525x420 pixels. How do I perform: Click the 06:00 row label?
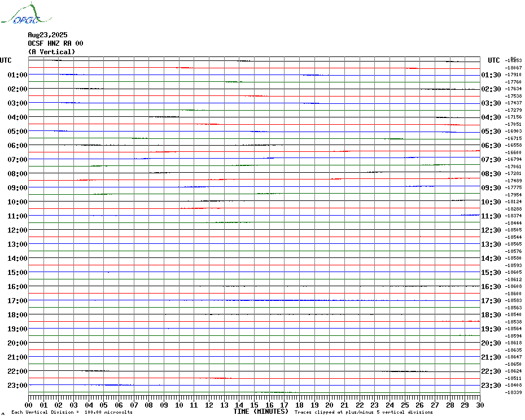coord(17,145)
